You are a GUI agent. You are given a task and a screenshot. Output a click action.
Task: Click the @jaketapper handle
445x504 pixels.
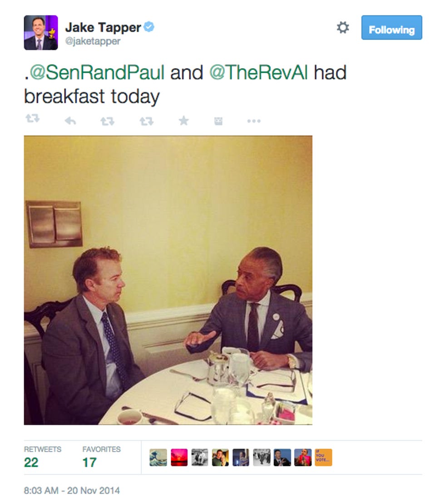click(x=93, y=41)
